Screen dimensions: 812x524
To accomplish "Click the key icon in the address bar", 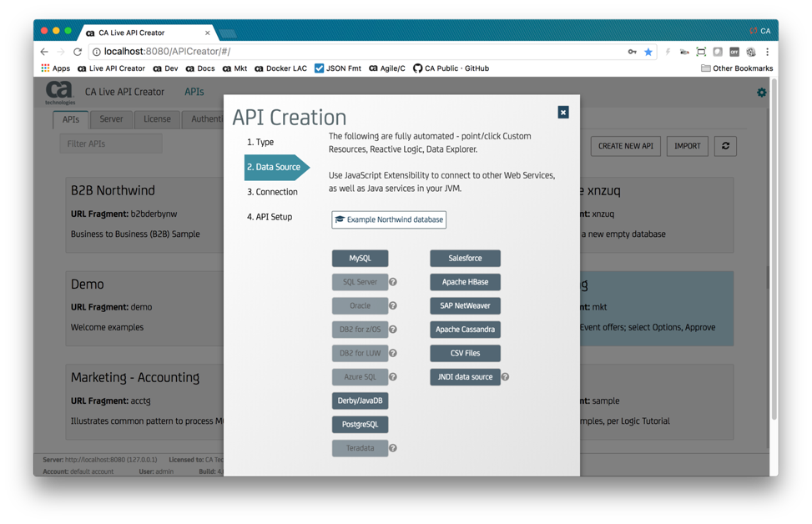I will point(633,52).
